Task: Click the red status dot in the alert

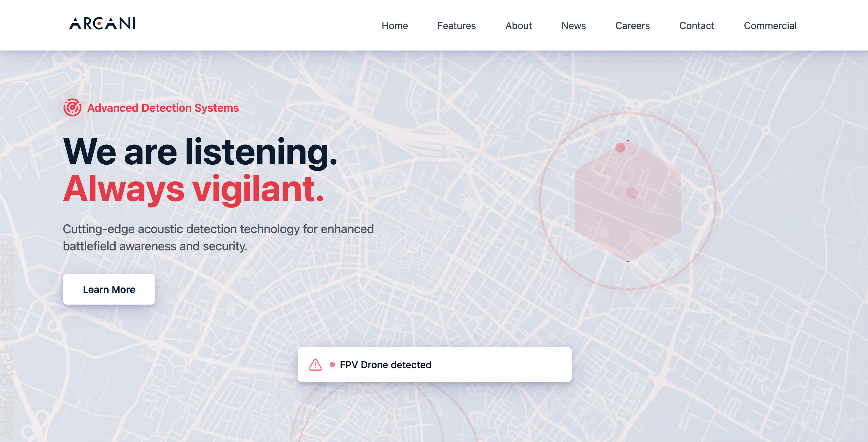Action: (x=332, y=365)
